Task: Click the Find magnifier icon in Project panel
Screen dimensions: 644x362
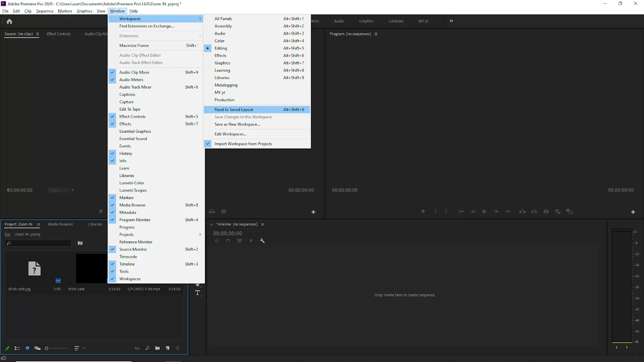Action: [147, 348]
